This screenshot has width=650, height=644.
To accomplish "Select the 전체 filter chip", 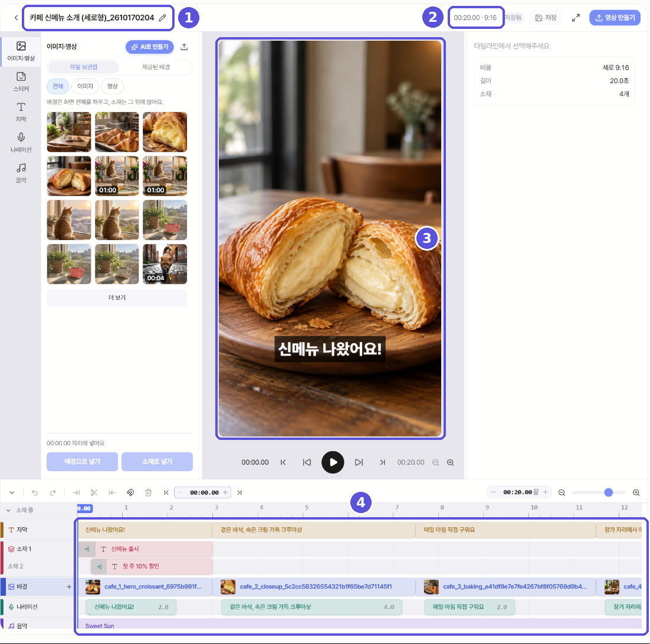I will pos(58,86).
